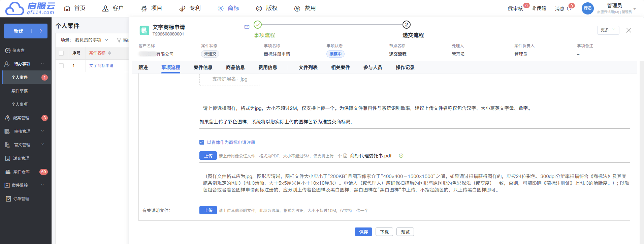Viewport: 644px width, 244px height.
Task: Click the green check after 商标代理委托书.pdf
Action: pos(401,156)
